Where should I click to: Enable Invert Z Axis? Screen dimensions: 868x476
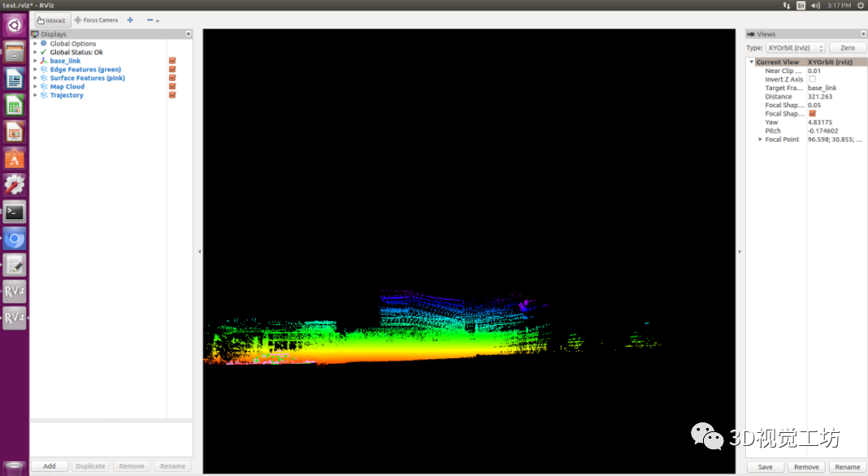click(x=812, y=79)
